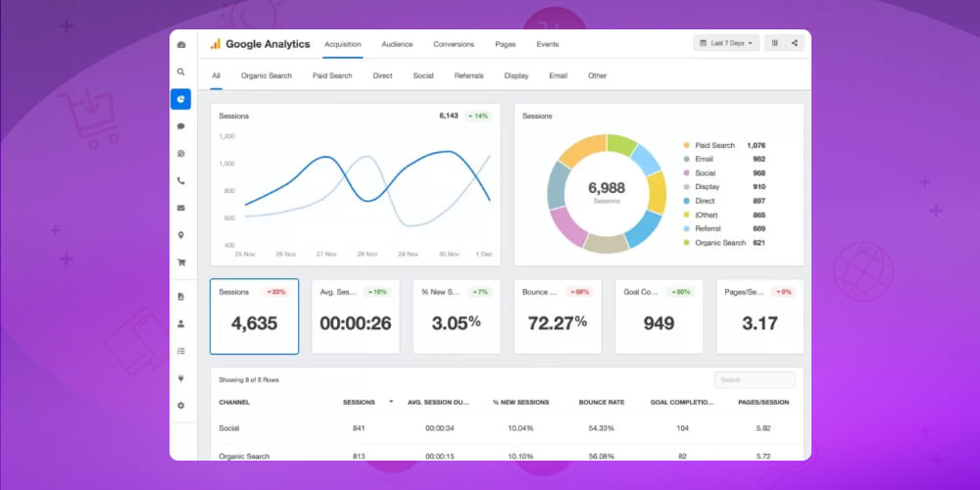Select the Goal Completions 949 card
The height and width of the screenshot is (490, 980).
659,317
